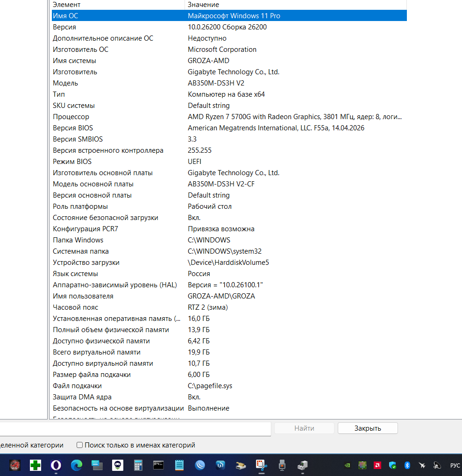462x476 pixels.
Task: Open Microsoft Edge from the taskbar
Action: click(x=77, y=465)
